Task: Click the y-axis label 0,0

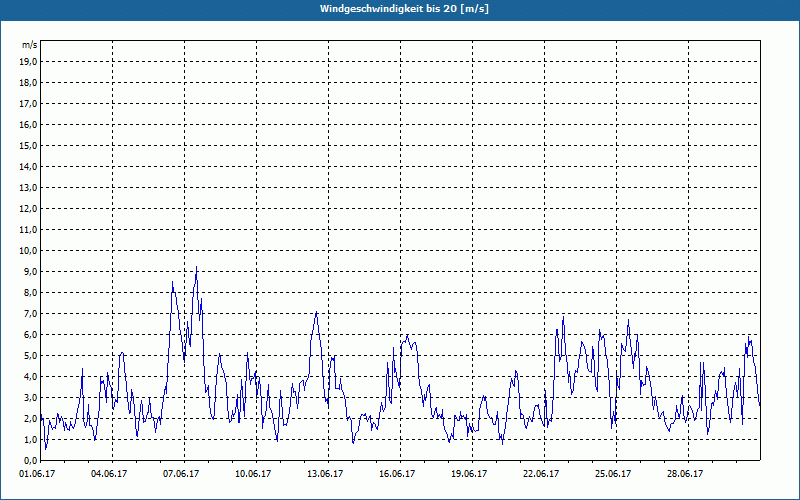Action: (30, 460)
